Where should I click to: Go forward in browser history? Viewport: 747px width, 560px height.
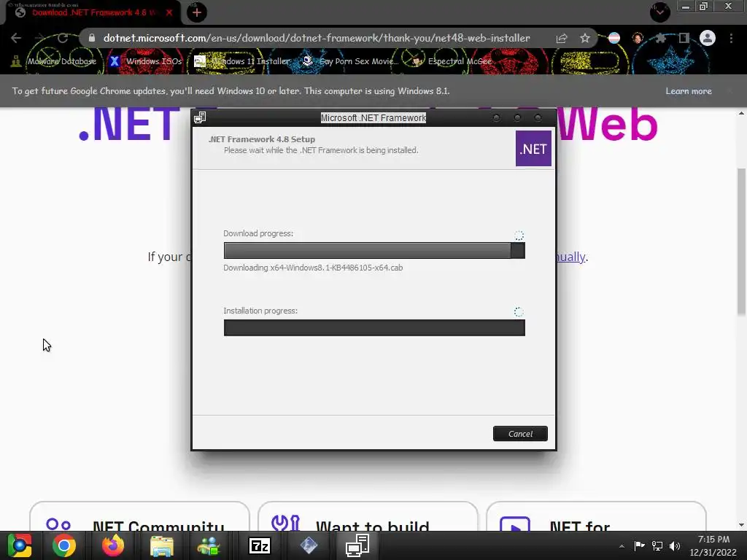[39, 38]
